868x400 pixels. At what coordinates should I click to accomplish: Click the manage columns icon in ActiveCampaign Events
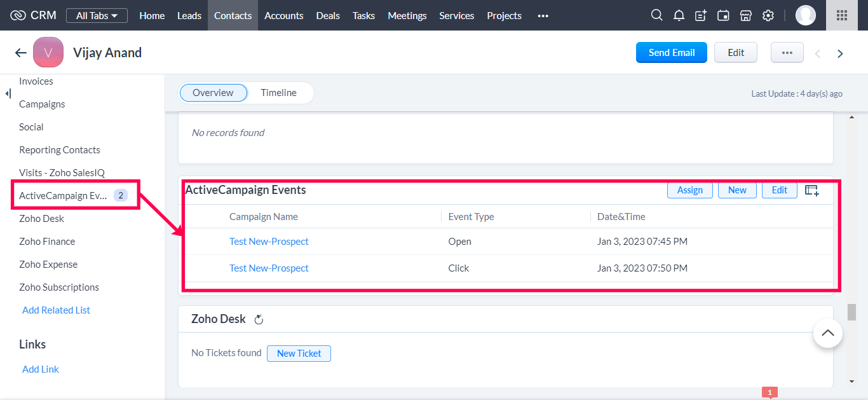point(812,190)
